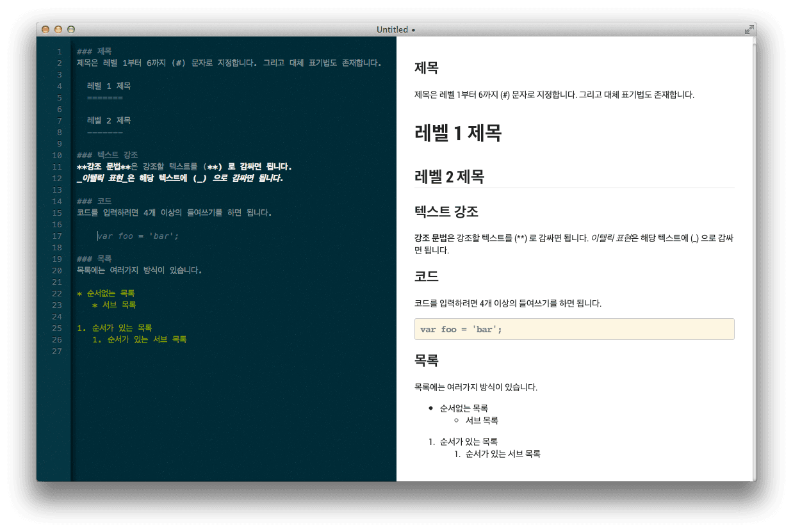Screen dimensions: 793x532
Task: Click editor line "1. 순서가 있는 목록"
Action: coord(114,328)
